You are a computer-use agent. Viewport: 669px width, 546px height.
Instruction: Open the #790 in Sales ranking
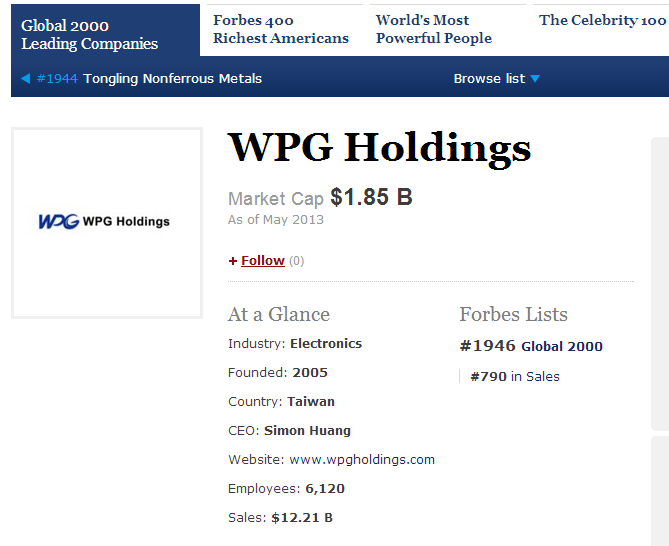(515, 377)
